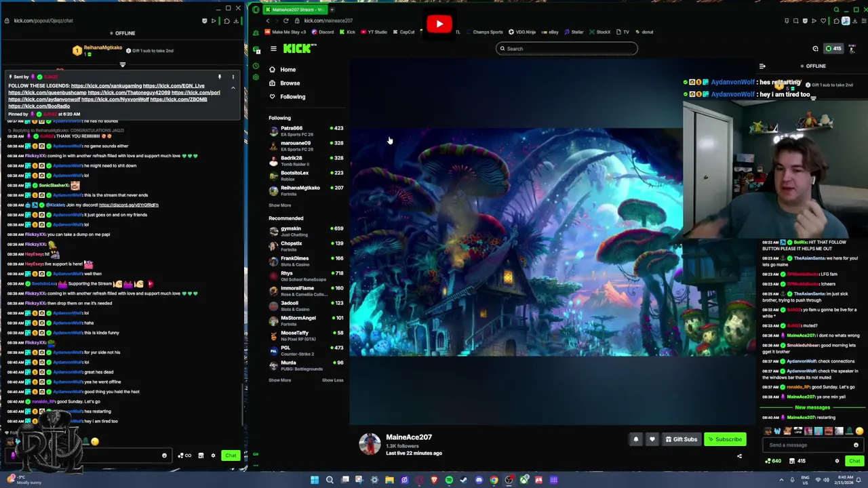Open MooseTaffy recommended channel
868x488 pixels.
click(x=306, y=335)
